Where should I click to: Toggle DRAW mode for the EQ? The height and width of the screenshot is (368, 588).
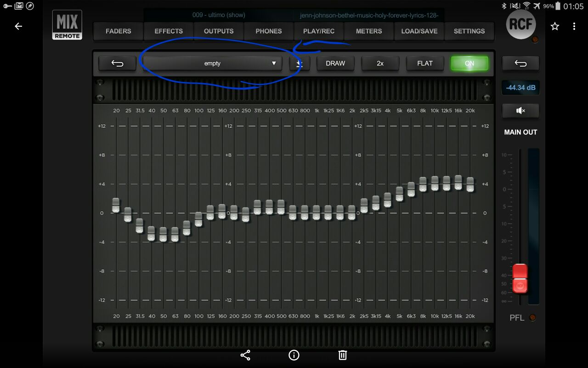click(x=335, y=63)
